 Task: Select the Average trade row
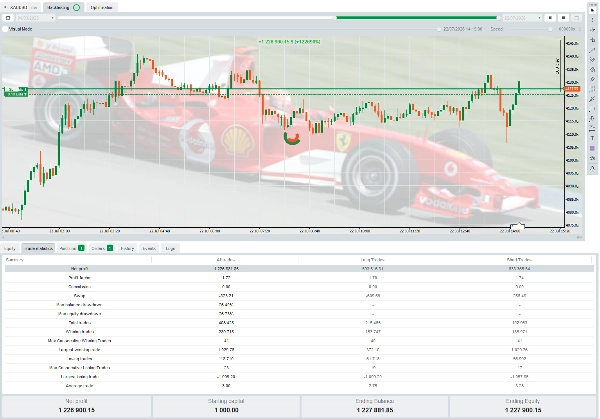(299, 385)
